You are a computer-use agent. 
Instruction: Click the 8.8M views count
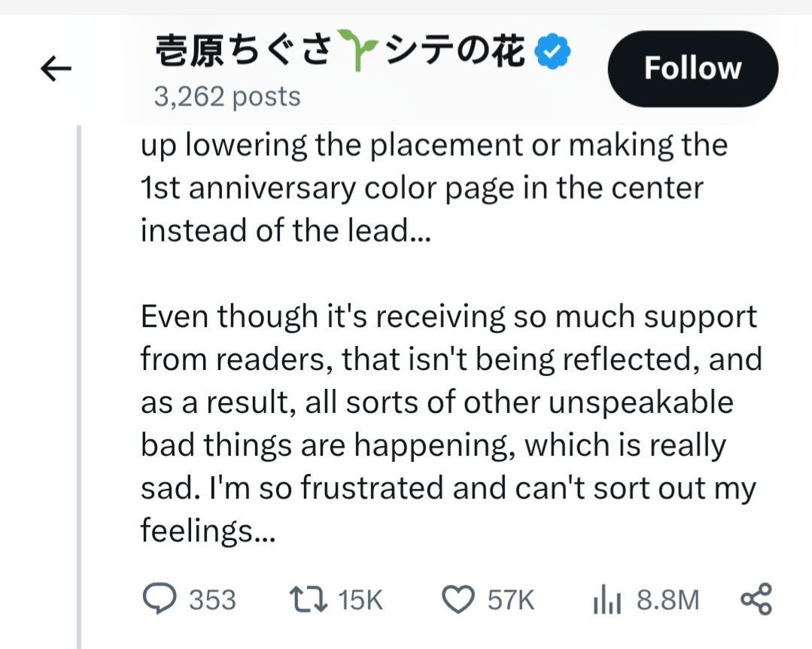668,600
